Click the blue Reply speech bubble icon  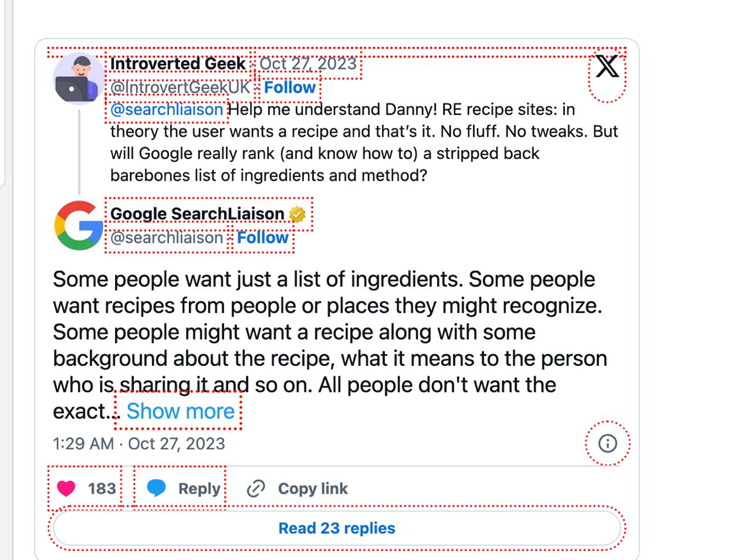click(156, 488)
